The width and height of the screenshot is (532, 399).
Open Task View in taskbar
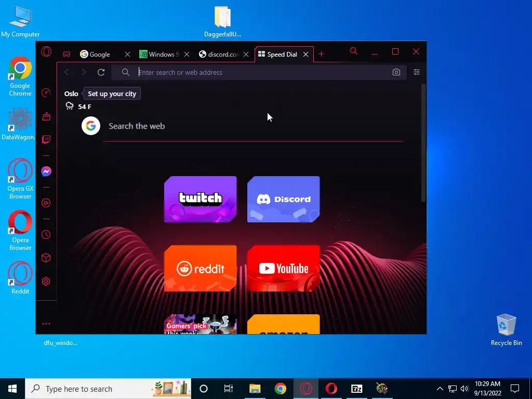tap(229, 389)
